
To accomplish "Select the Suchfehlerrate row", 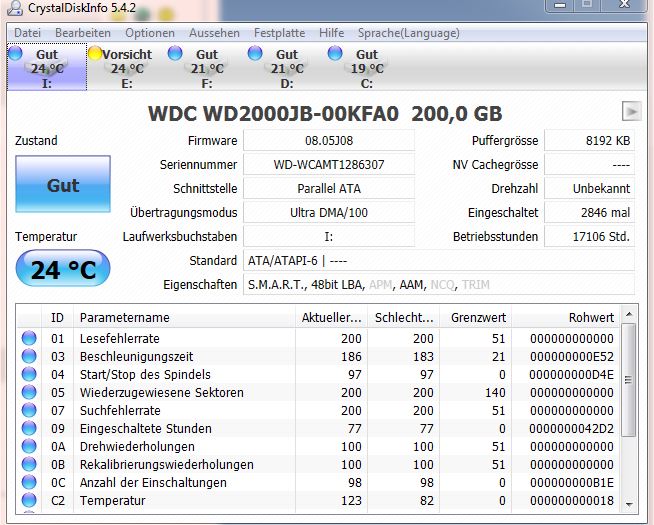I will 318,410.
